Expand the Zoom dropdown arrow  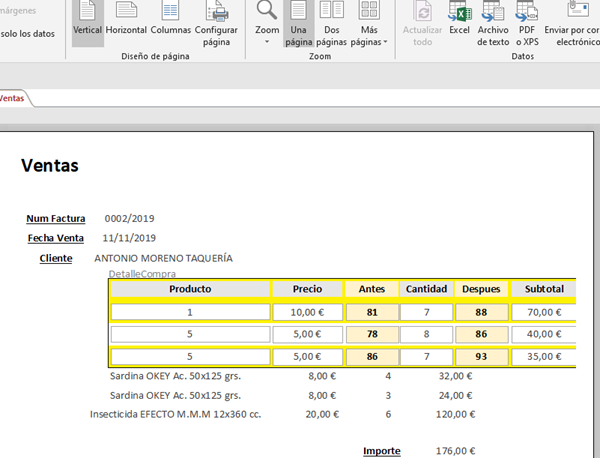267,43
